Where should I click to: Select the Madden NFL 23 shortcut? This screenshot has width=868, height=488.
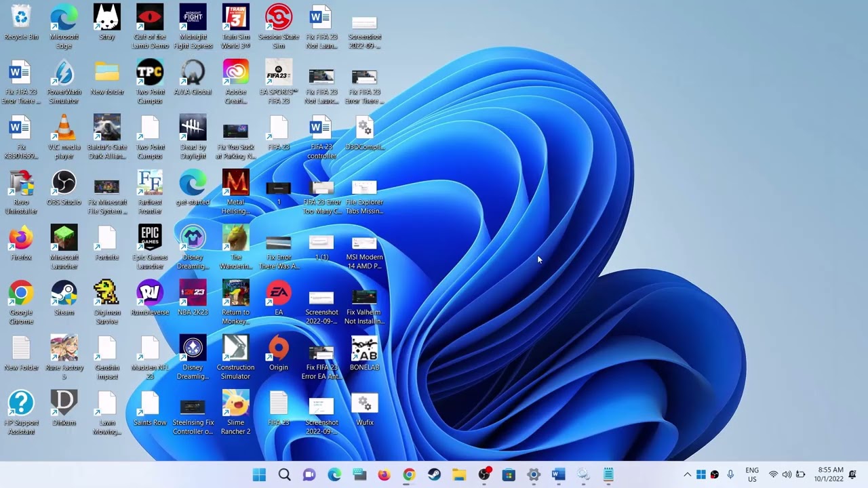tap(150, 357)
